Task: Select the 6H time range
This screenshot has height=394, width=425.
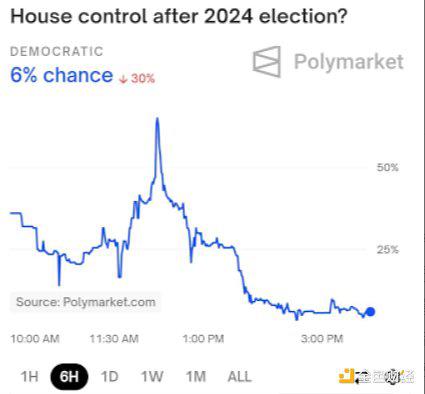Action: tap(69, 377)
